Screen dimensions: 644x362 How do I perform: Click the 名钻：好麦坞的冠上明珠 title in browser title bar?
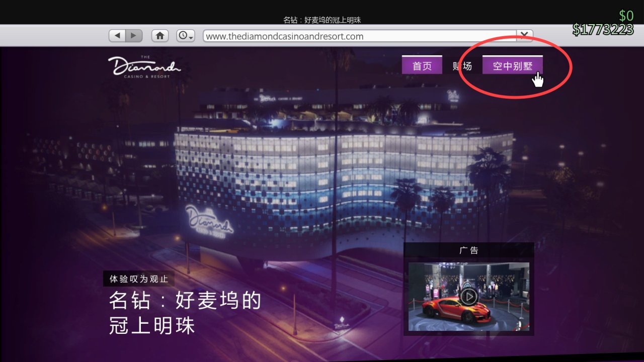point(322,20)
